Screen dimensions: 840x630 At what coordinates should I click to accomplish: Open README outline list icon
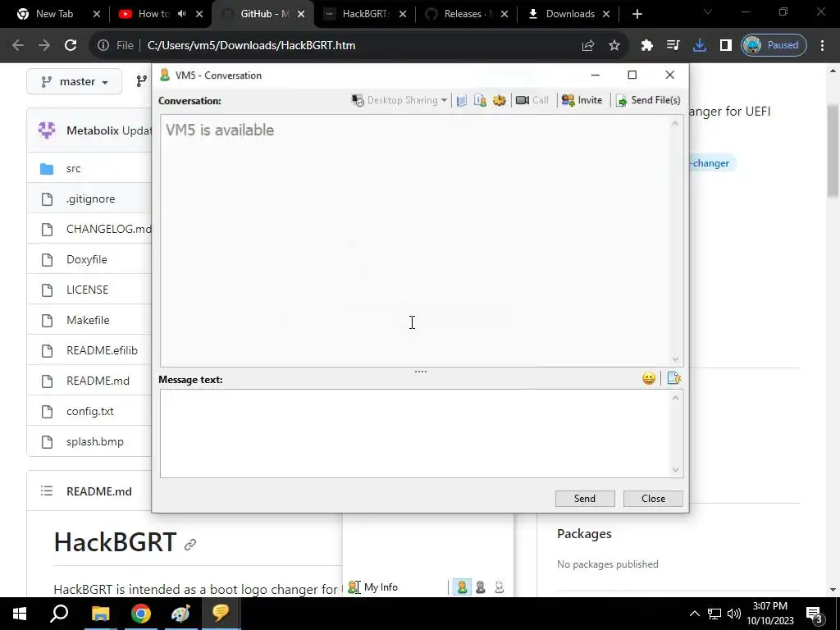tap(47, 491)
